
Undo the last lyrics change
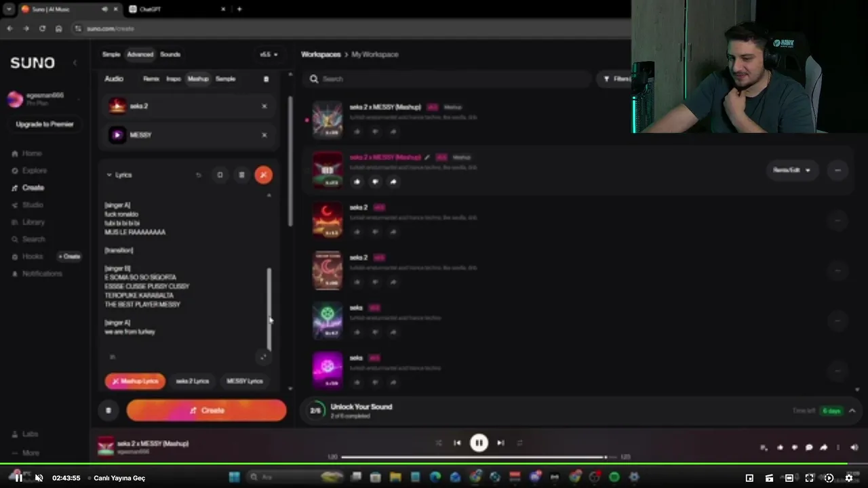(x=198, y=175)
